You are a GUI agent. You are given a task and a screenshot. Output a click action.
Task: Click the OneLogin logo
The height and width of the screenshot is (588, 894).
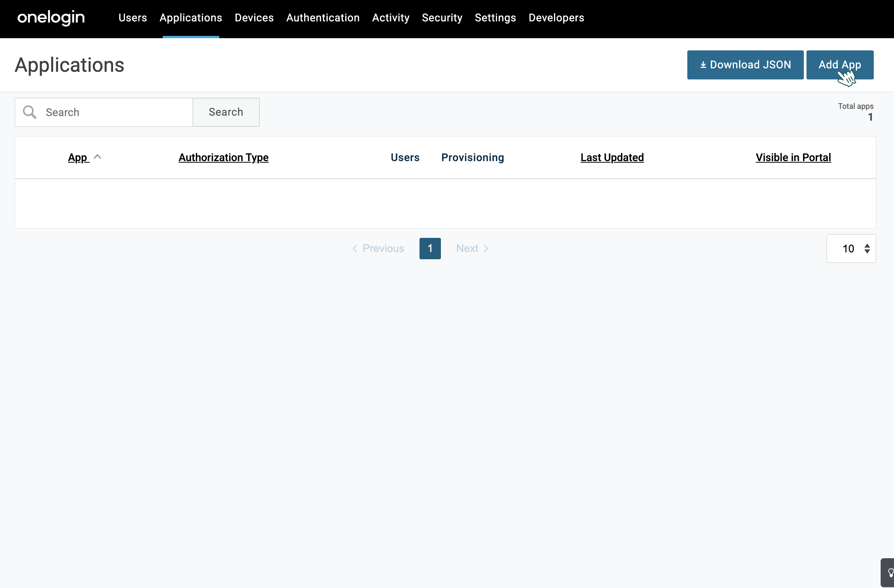[x=51, y=18]
